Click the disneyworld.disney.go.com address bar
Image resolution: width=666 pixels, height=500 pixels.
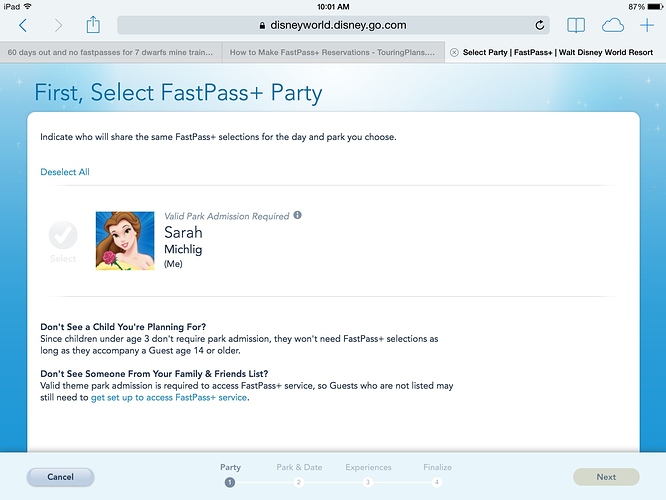click(333, 25)
